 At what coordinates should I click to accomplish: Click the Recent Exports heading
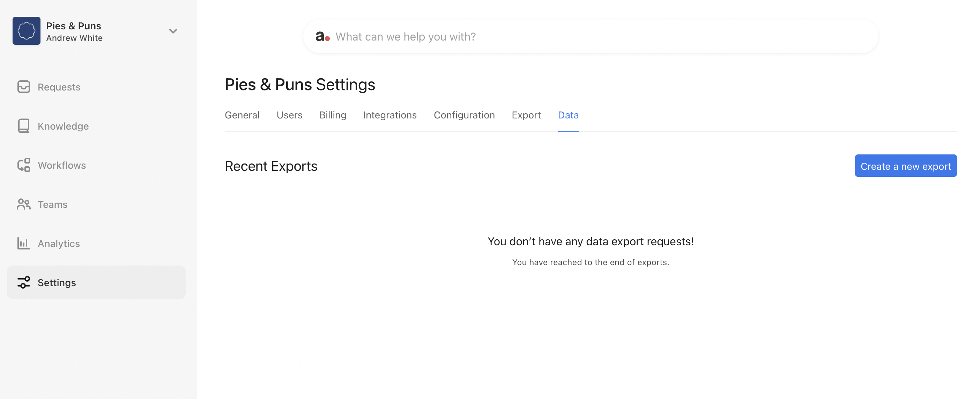coord(271,166)
